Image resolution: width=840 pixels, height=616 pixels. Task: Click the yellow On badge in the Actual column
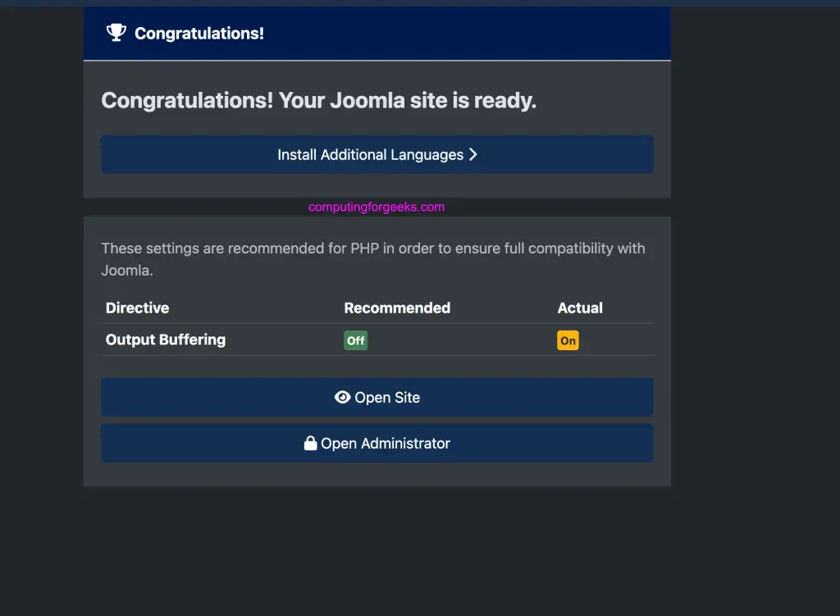pos(568,340)
